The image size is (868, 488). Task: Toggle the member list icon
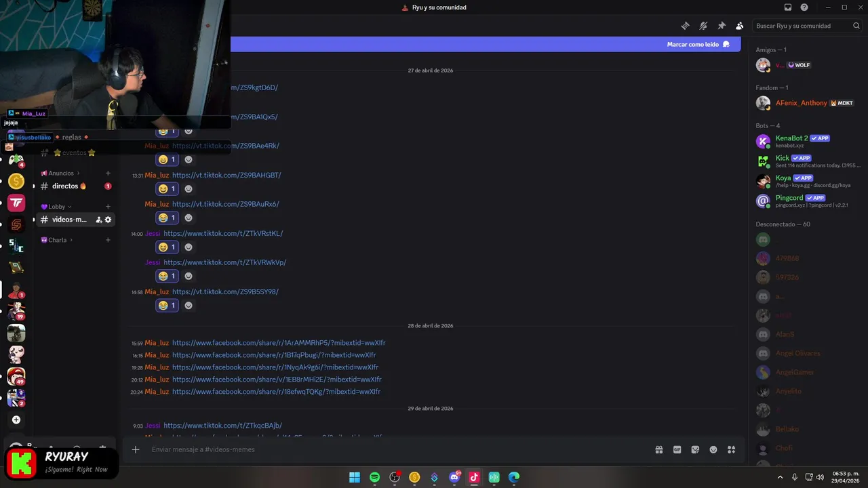tap(739, 26)
